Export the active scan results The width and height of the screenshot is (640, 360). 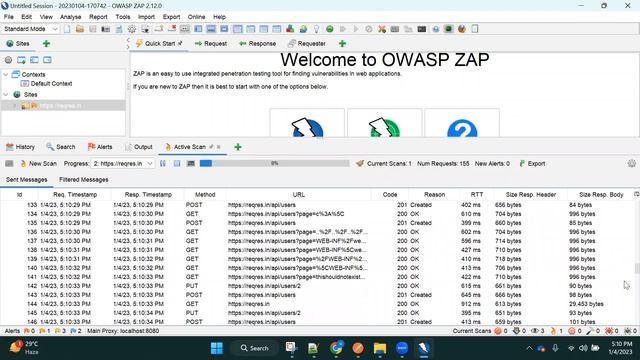pos(532,164)
